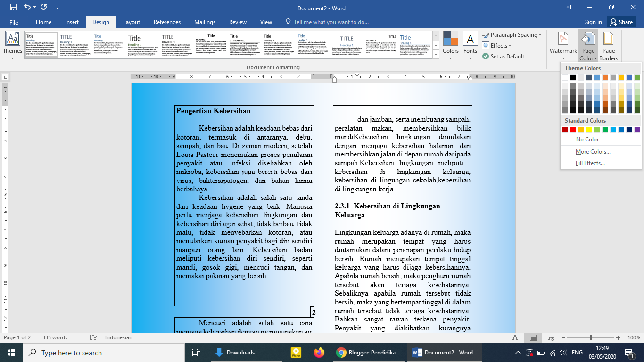Open Ribbon Display Options
The width and height of the screenshot is (644, 362).
568,7
